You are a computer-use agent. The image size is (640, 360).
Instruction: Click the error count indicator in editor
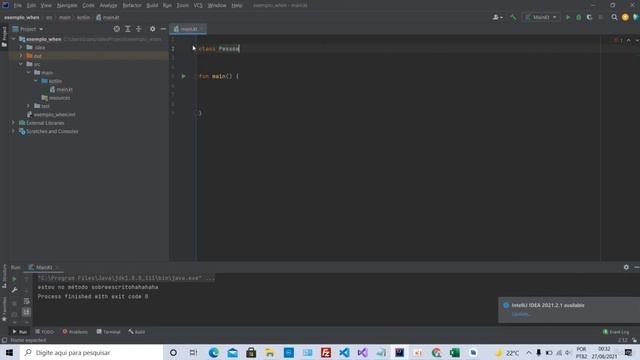(618, 40)
